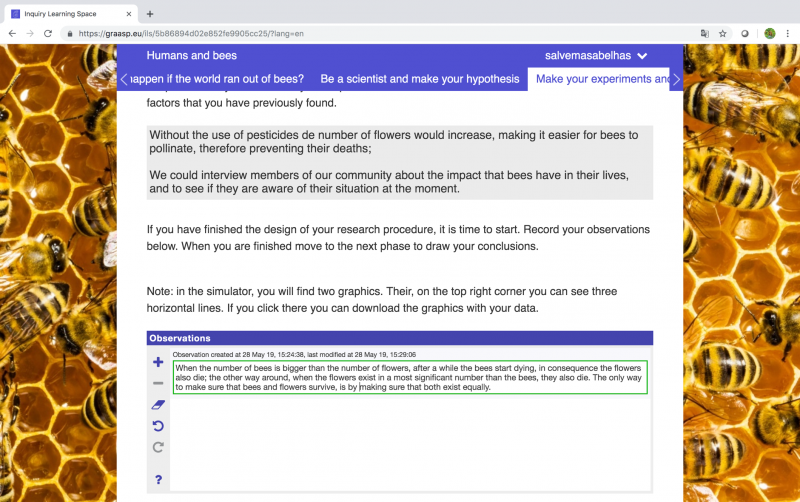Viewport: 800px width, 502px height.
Task: Open help with the question mark icon
Action: 159,480
